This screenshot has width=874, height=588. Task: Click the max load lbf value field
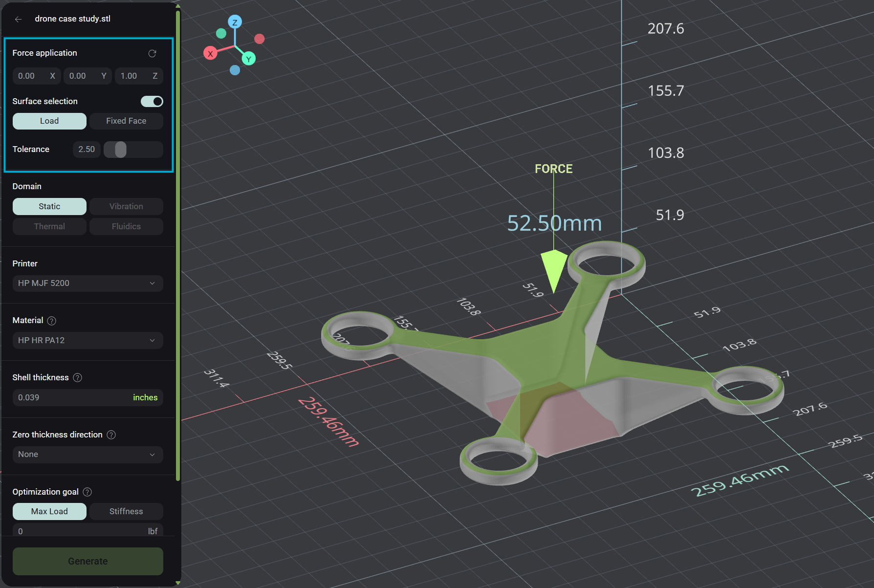88,531
